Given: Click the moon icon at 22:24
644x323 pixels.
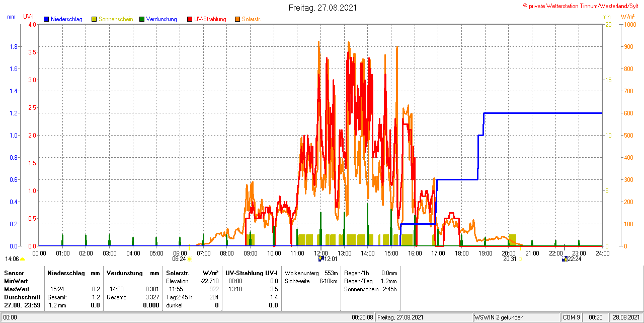Looking at the screenshot, I should pos(565,259).
